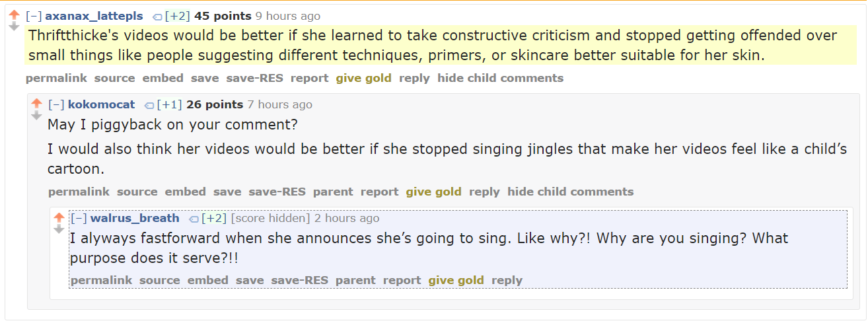Click the RES tag icon beside walrus_breath
The height and width of the screenshot is (327, 868).
coord(194,219)
